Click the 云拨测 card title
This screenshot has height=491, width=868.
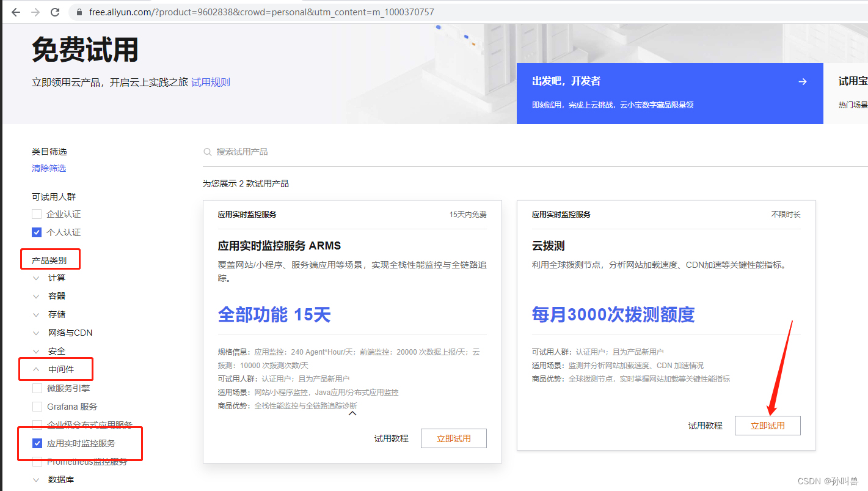point(548,246)
